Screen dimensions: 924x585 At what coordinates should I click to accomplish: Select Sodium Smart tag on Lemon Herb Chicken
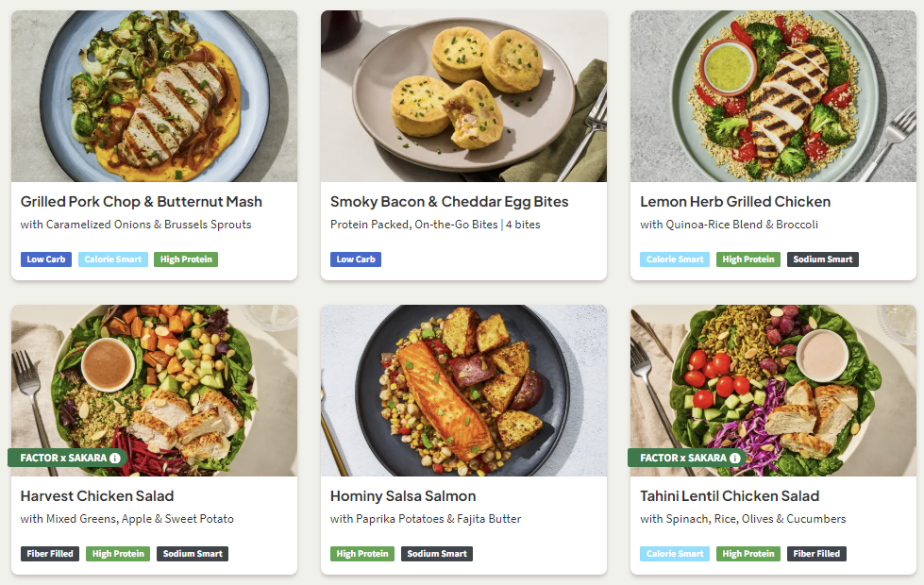823,259
